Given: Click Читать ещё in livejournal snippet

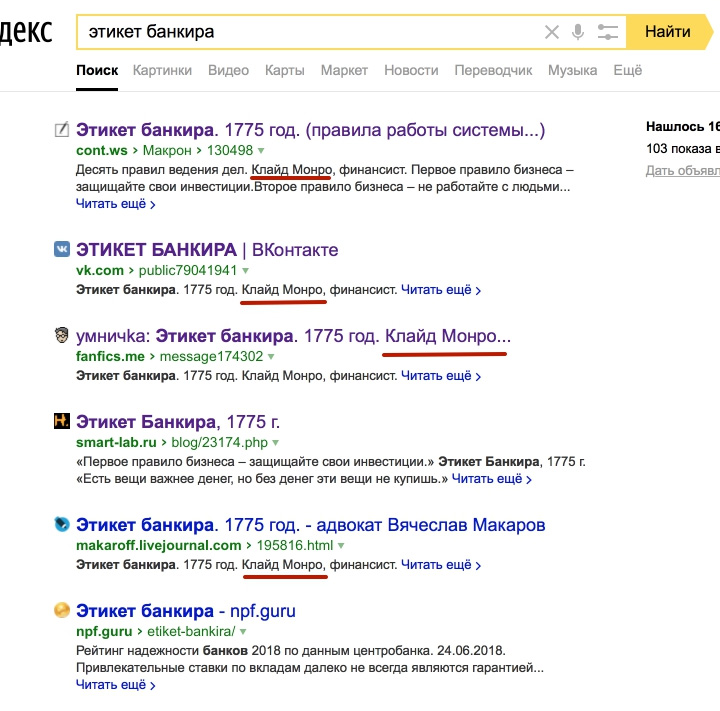Looking at the screenshot, I should 441,564.
